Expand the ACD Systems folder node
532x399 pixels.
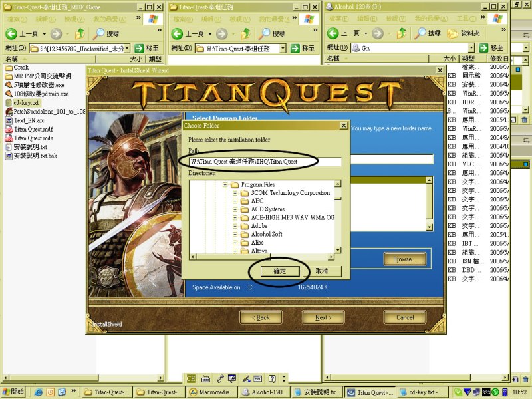[x=235, y=209]
